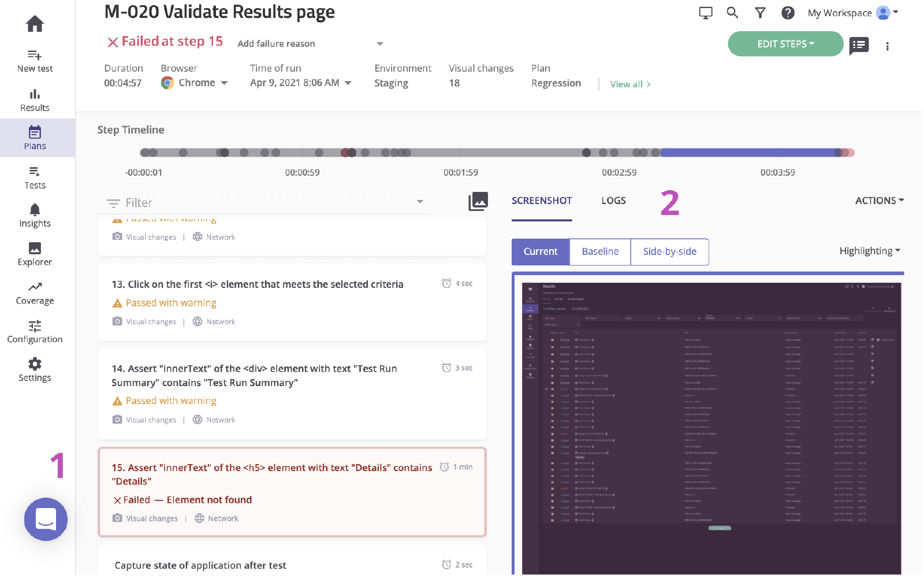Select the Current screenshot view
Screen dimensions: 924x578
click(539, 251)
